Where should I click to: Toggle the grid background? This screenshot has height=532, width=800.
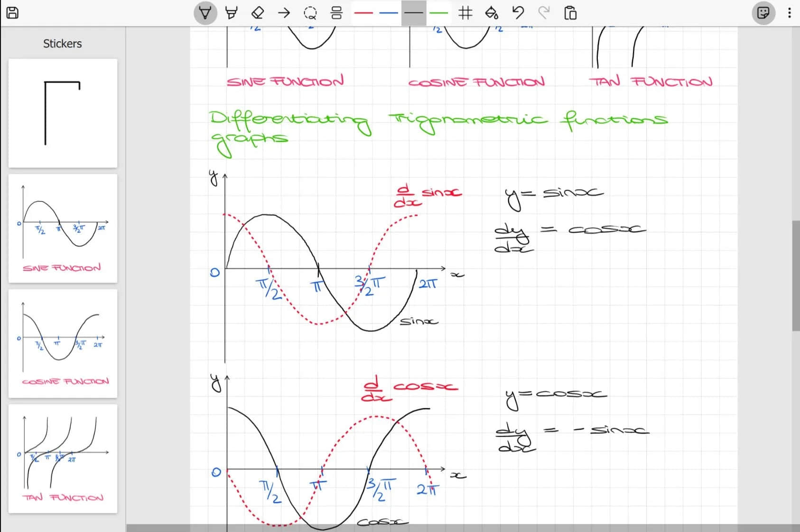pyautogui.click(x=465, y=13)
